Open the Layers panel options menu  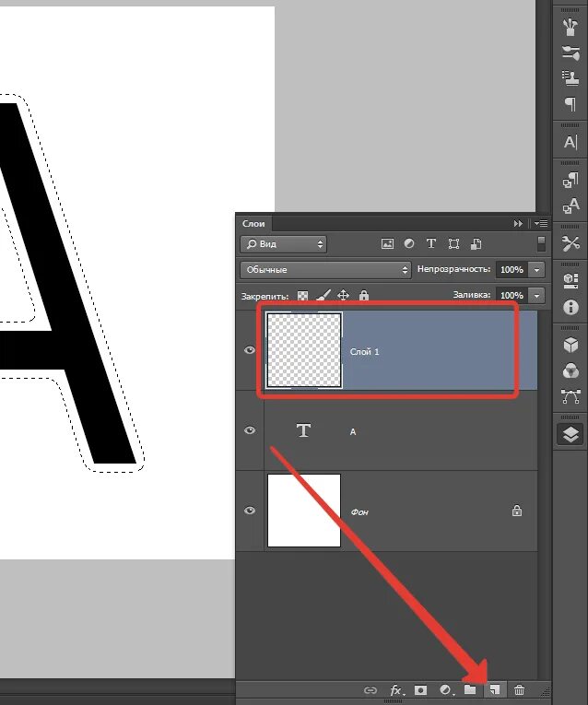[541, 223]
